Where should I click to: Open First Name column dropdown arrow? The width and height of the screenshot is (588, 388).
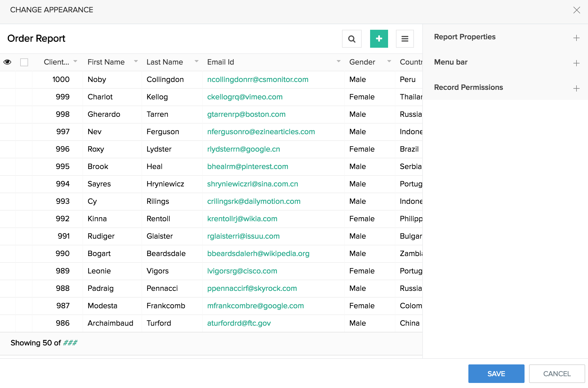point(136,61)
